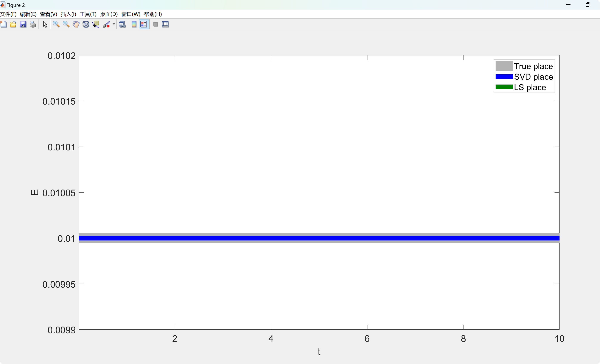Screen dimensions: 600x364
Task: Activate the Pan hand tool
Action: tap(76, 24)
